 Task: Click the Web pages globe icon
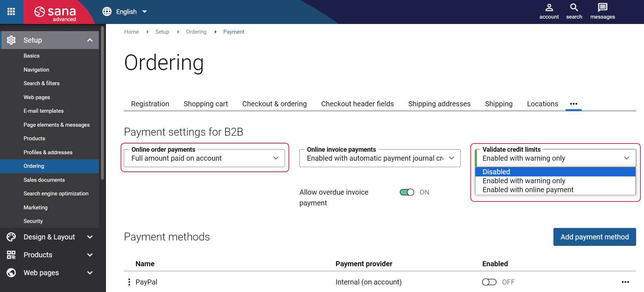click(11, 273)
